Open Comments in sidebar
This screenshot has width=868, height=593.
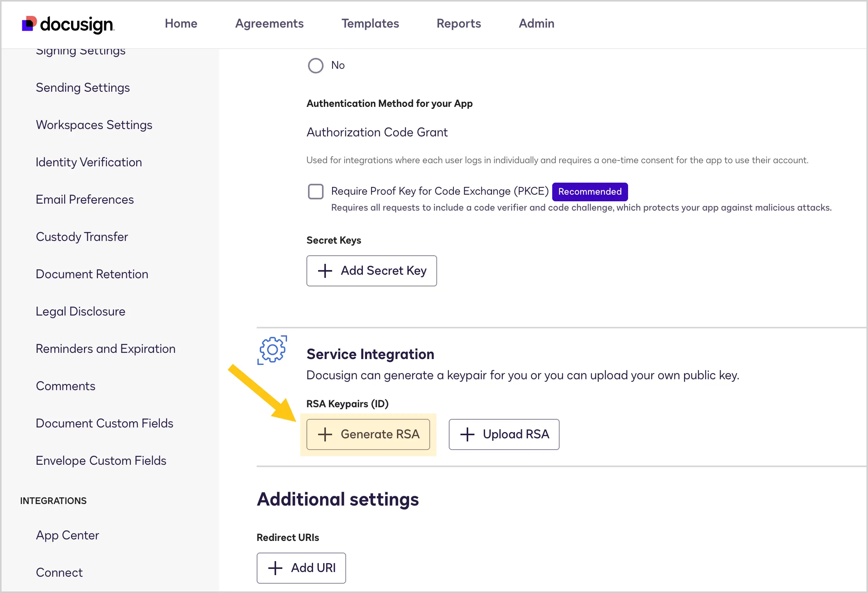click(x=65, y=386)
